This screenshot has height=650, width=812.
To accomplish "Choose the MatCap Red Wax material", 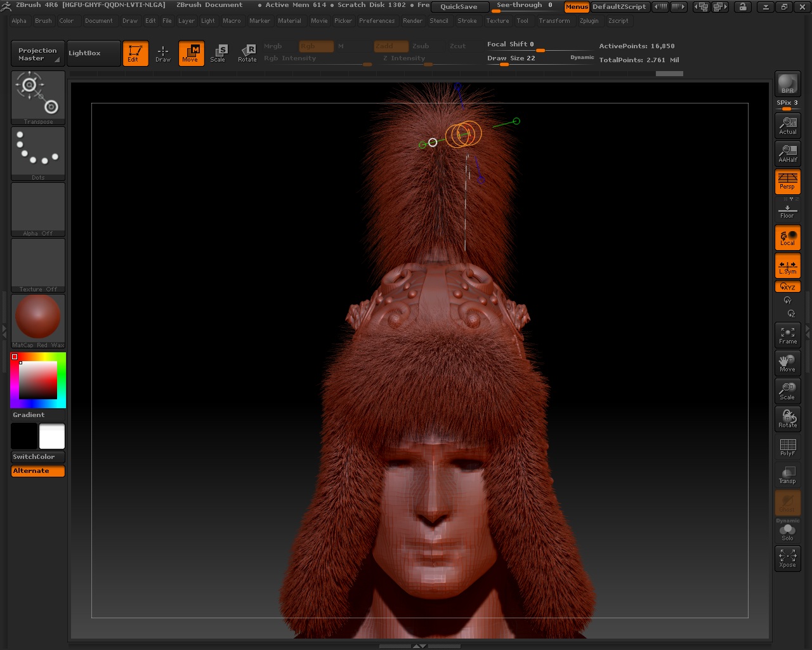I will click(x=38, y=321).
